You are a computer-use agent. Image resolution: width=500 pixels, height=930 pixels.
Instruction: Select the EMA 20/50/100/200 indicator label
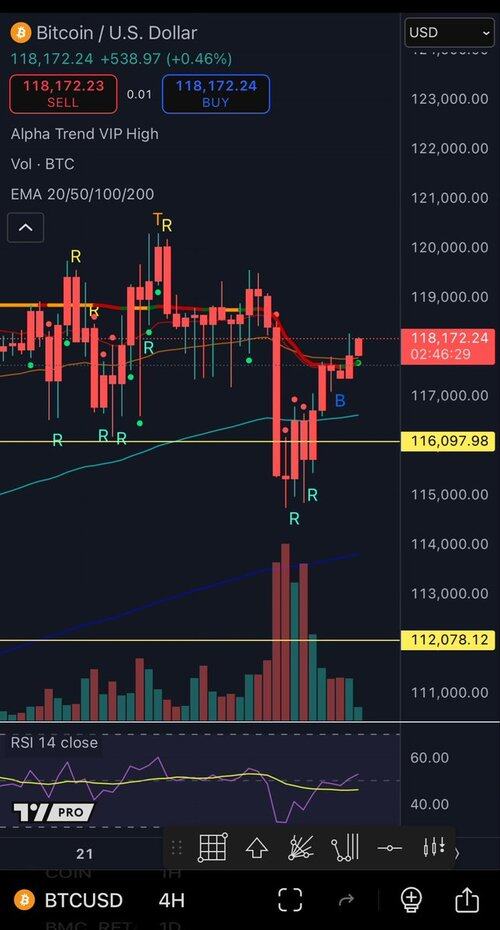(82, 194)
